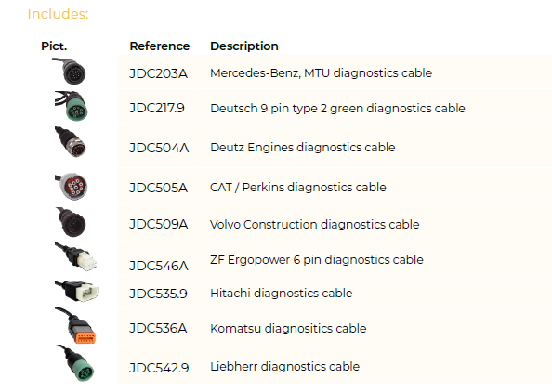
Task: Select the Liebherr diagnostics cable description
Action: pos(284,367)
